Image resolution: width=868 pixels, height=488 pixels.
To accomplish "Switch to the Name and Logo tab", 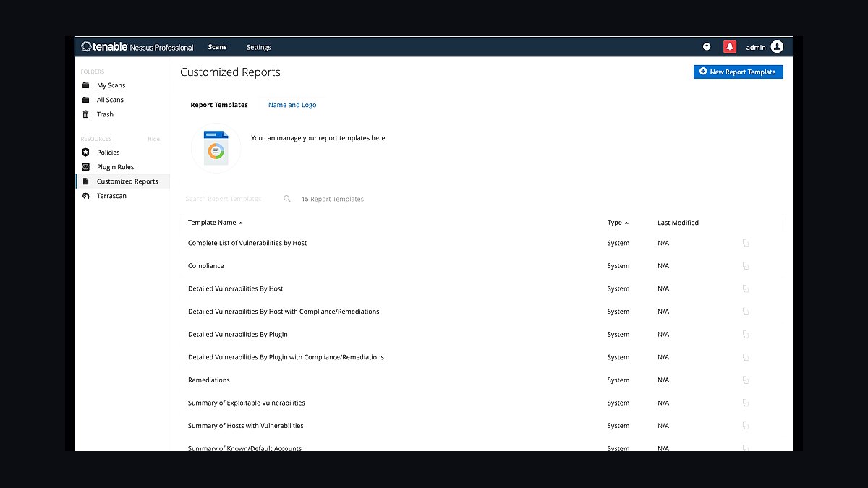I will pyautogui.click(x=292, y=105).
